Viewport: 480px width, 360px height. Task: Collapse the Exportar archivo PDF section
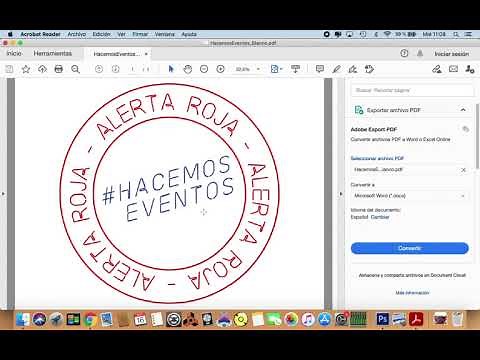463,110
